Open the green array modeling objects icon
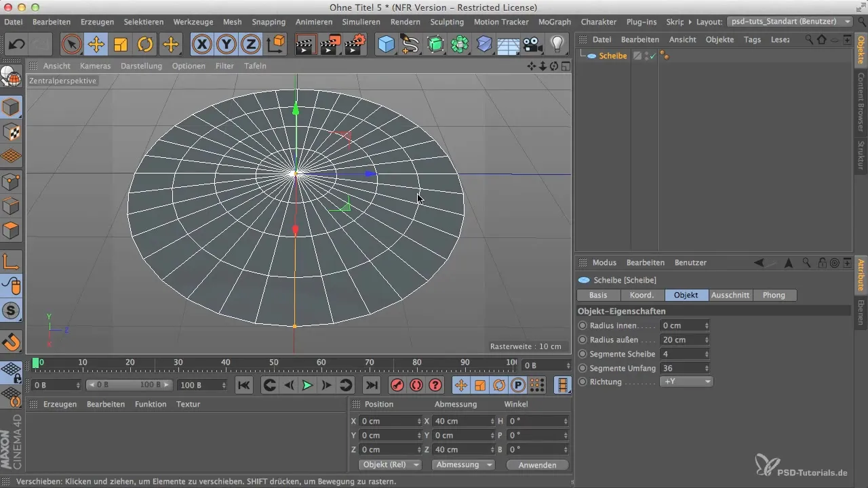Screen dimensions: 868x488 (459, 45)
